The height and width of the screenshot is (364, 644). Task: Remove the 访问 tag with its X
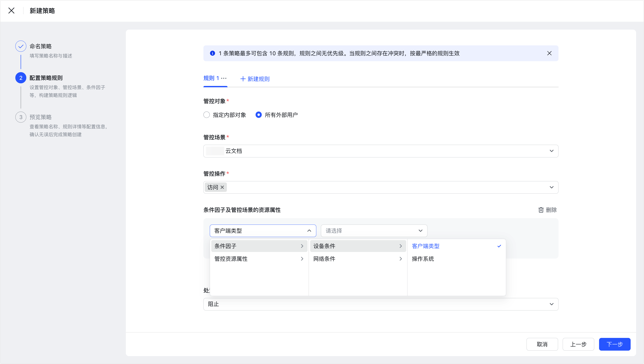click(x=222, y=187)
